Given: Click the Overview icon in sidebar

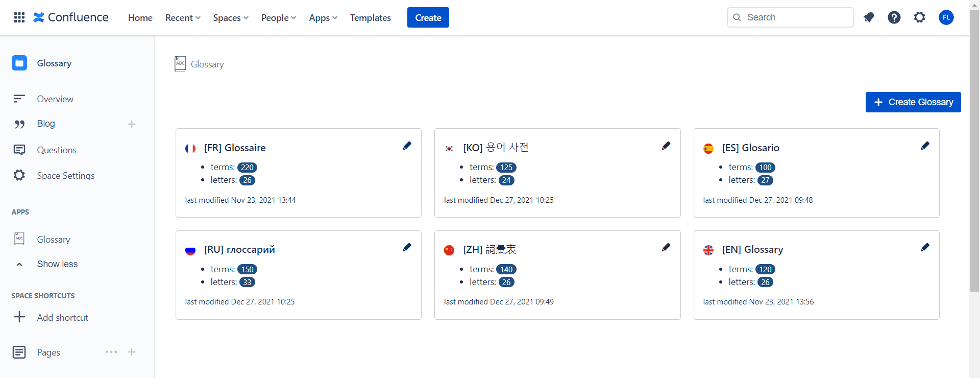Looking at the screenshot, I should coord(19,99).
